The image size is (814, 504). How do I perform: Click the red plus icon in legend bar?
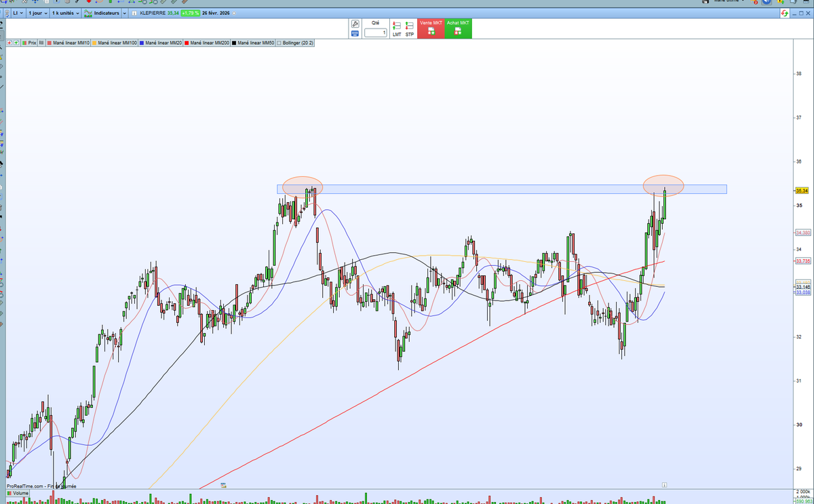9,43
